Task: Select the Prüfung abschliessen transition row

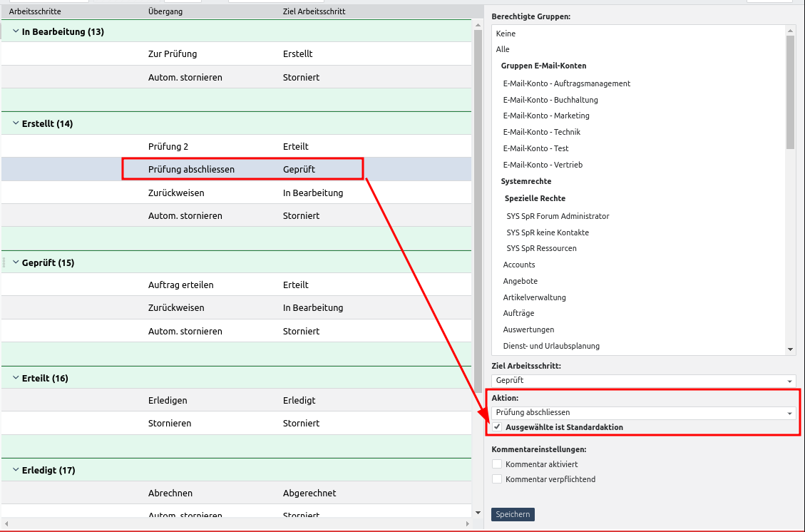Action: [x=191, y=169]
